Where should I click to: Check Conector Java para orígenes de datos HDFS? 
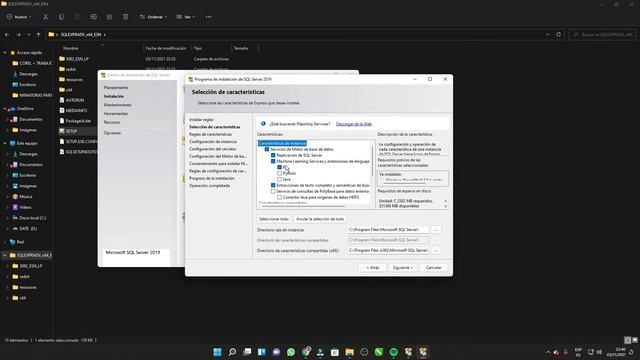pos(280,197)
